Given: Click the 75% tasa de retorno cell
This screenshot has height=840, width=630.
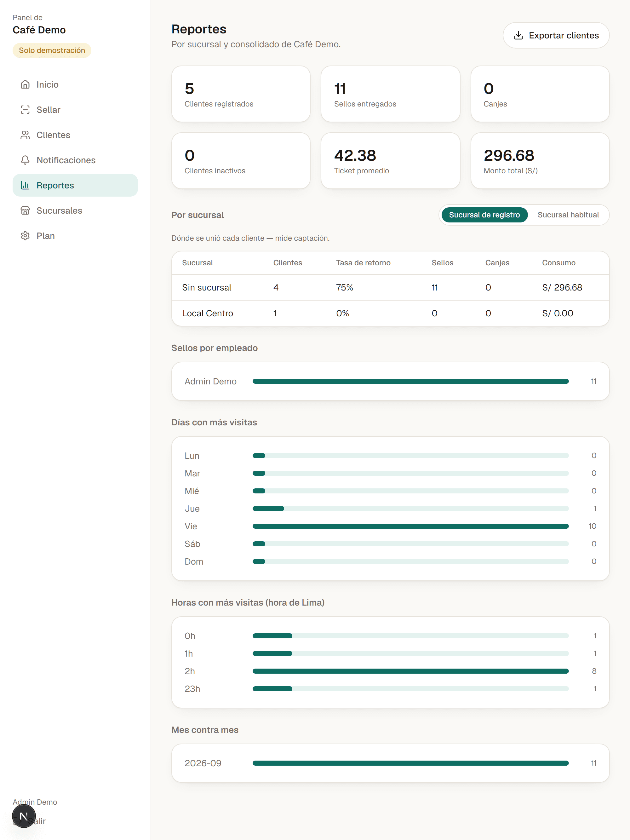Looking at the screenshot, I should 344,287.
